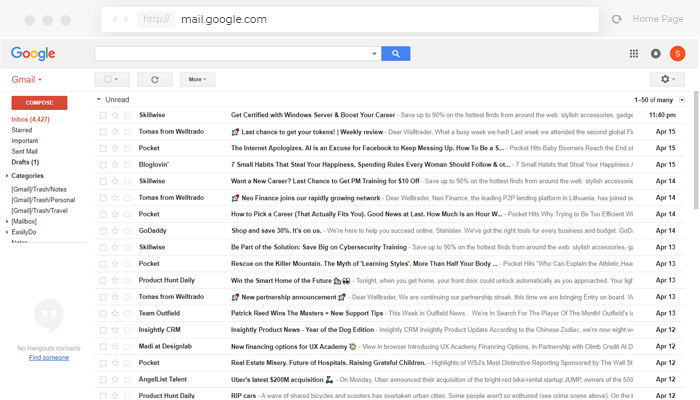
Task: Mark the Skillwise Cybersecurity email as important
Action: [127, 247]
